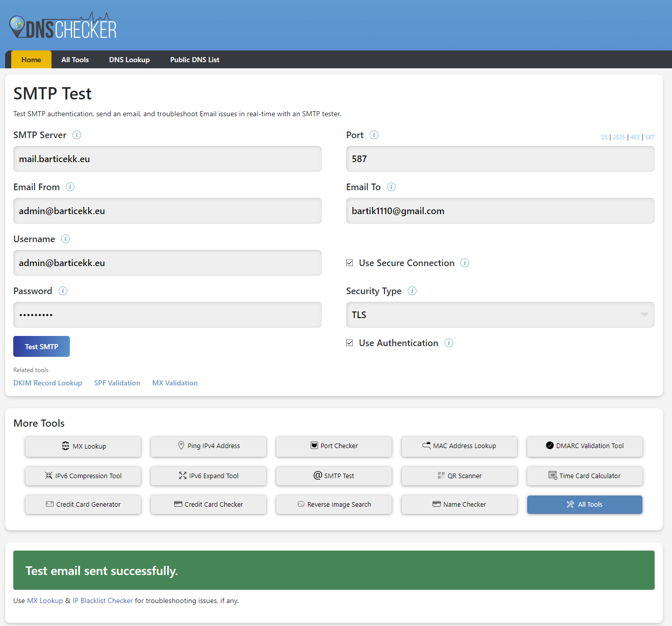Click the Test SMTP button
This screenshot has height=626, width=672.
(x=41, y=347)
